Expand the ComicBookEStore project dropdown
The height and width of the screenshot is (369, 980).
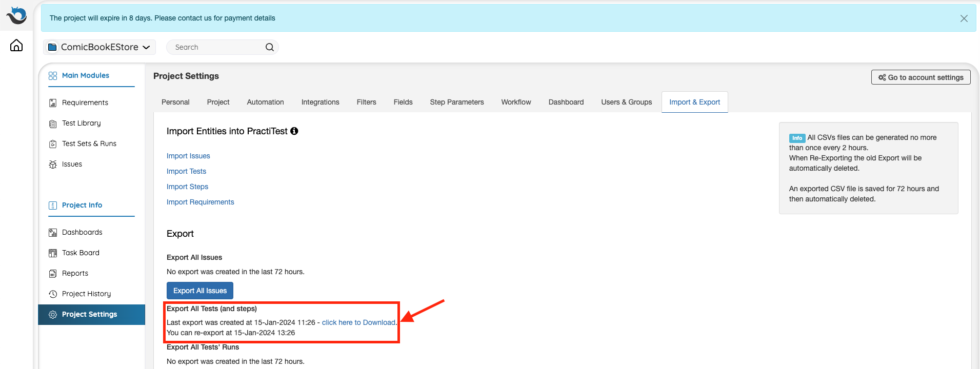click(x=99, y=47)
